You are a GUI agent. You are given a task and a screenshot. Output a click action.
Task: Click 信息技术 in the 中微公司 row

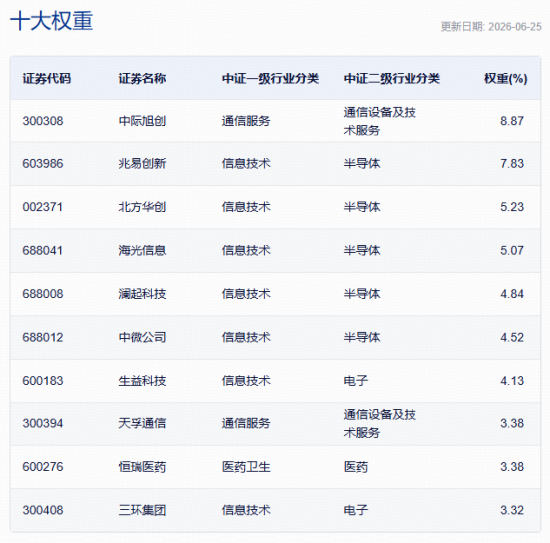[246, 337]
